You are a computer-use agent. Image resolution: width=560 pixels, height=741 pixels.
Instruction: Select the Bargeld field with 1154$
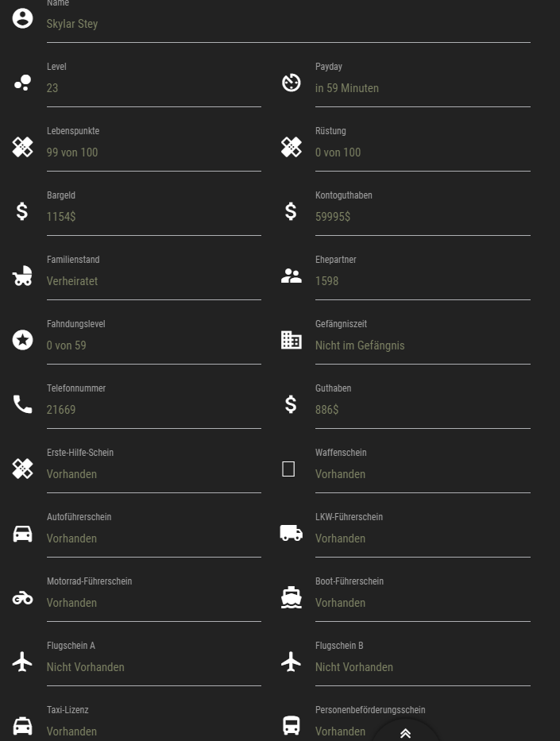(153, 217)
